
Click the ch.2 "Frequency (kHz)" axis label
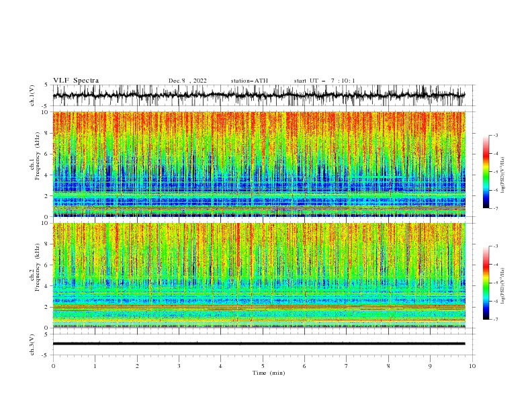(38, 267)
